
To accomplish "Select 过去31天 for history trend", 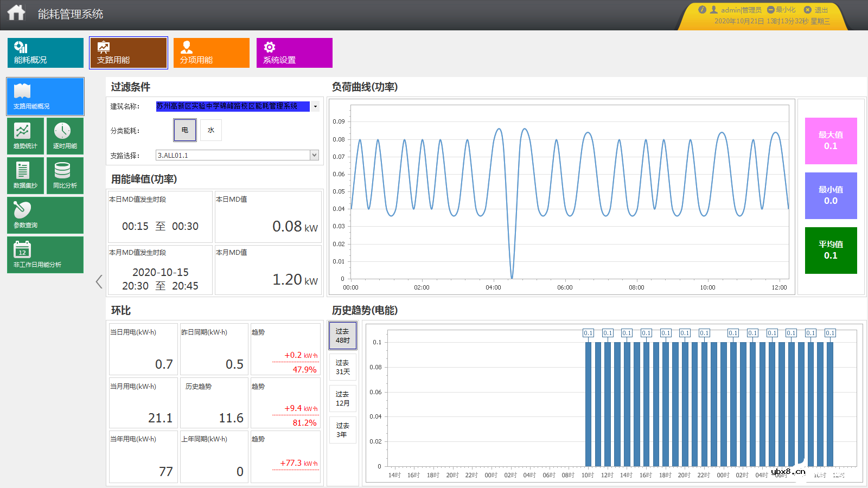I will coord(342,366).
